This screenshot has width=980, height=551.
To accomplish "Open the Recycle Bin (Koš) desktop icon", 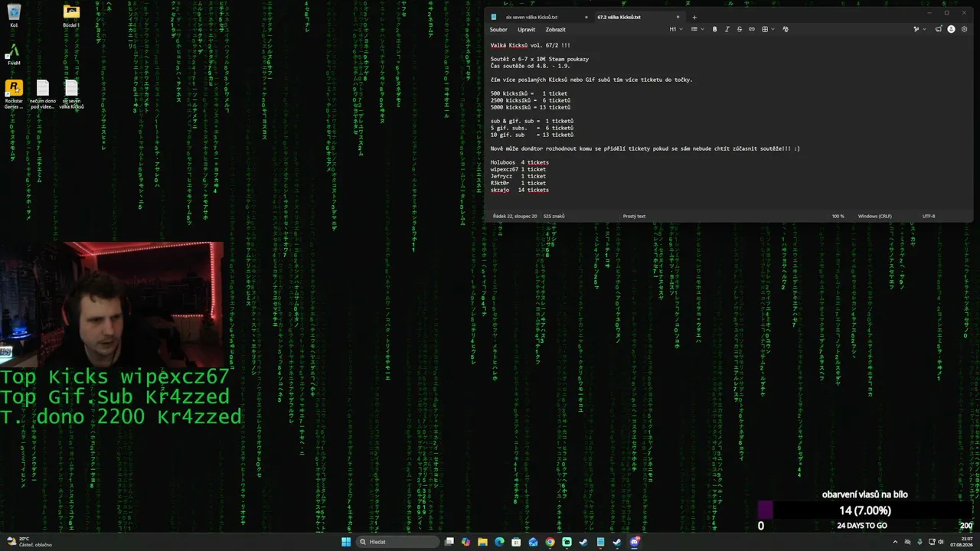I will click(14, 15).
